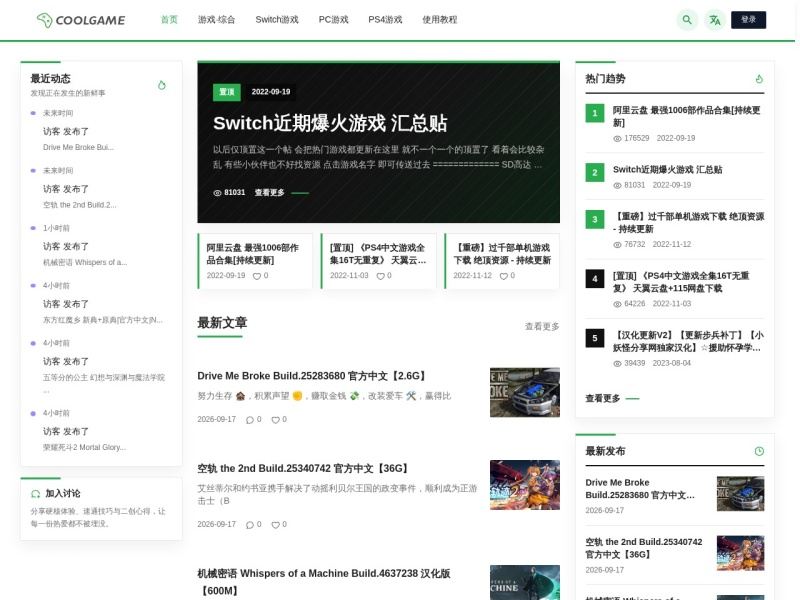Open the Switch游戏 menu

[277, 19]
